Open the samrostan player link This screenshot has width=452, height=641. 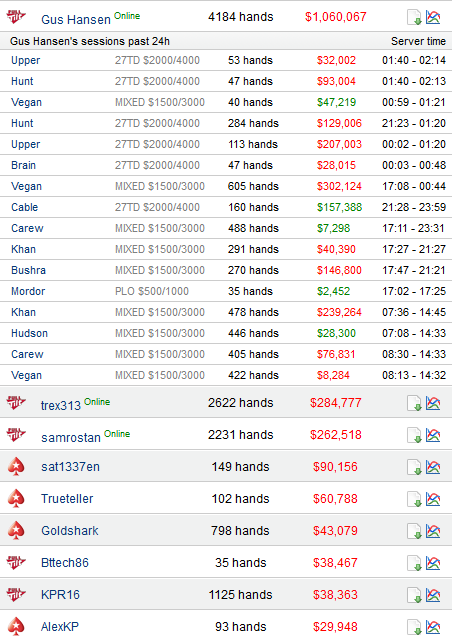[71, 437]
